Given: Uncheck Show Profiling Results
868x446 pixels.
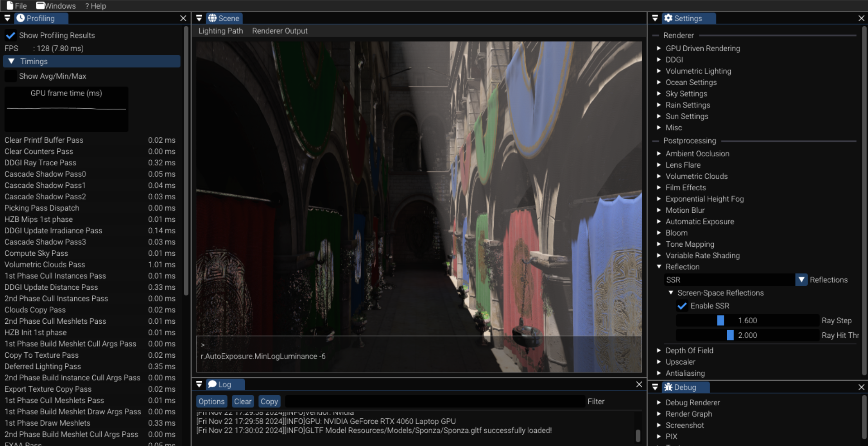Looking at the screenshot, I should (x=10, y=35).
